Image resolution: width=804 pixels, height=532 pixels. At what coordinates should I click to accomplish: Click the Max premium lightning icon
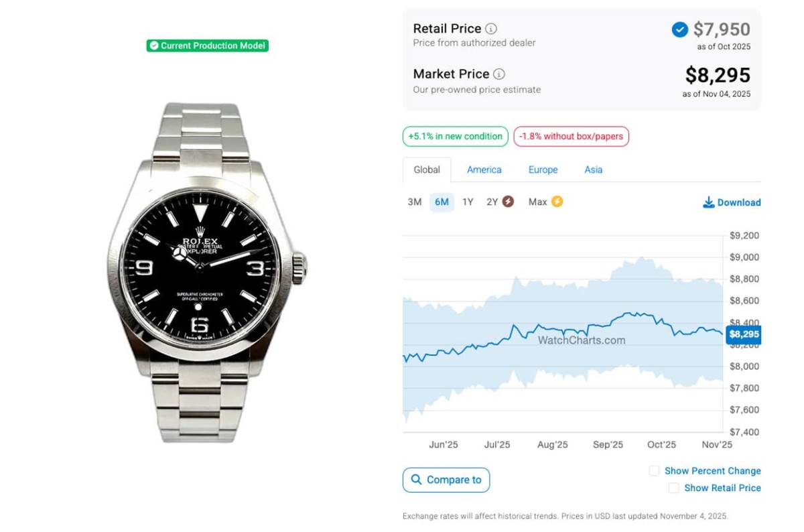[x=557, y=202]
